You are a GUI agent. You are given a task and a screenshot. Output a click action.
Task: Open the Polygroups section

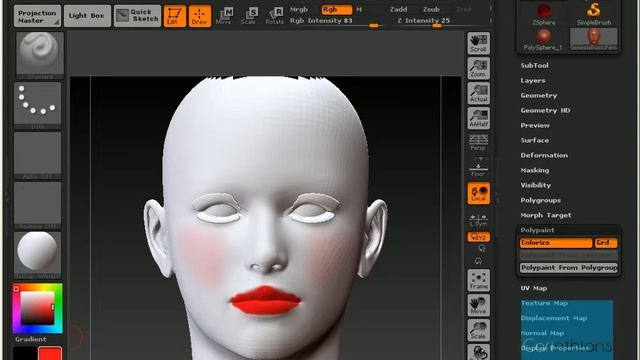[x=540, y=200]
